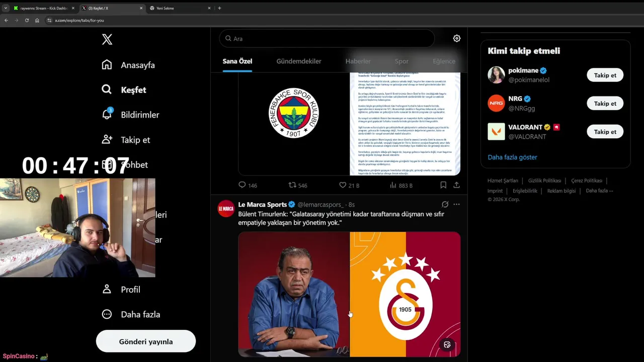The width and height of the screenshot is (644, 362).
Task: Open Gizlilik Politikası link
Action: click(x=544, y=180)
